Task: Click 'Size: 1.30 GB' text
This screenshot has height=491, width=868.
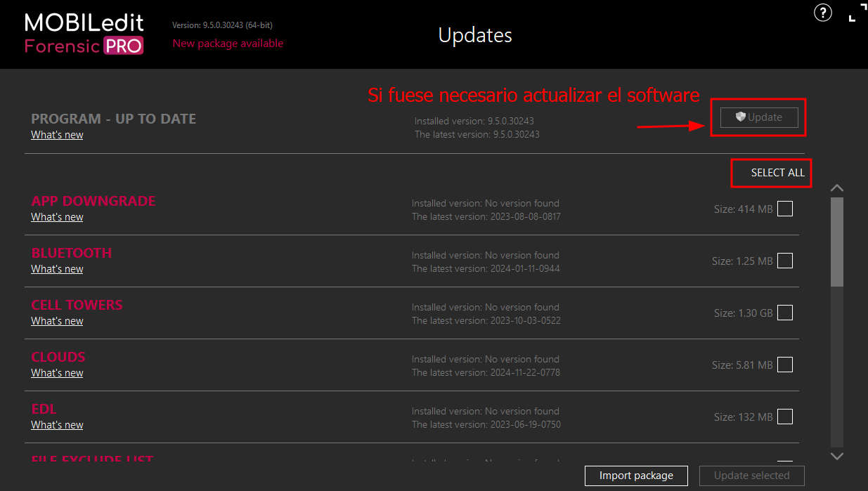Action: click(x=743, y=313)
